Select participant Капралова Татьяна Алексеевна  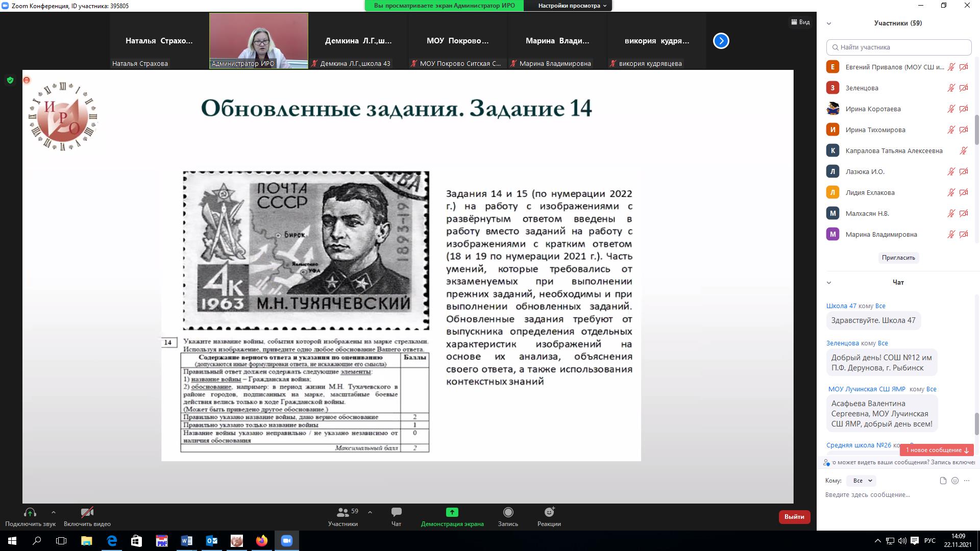coord(897,151)
